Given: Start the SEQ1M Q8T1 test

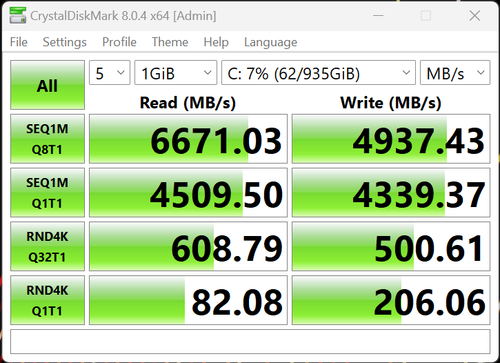Looking at the screenshot, I should tap(47, 139).
